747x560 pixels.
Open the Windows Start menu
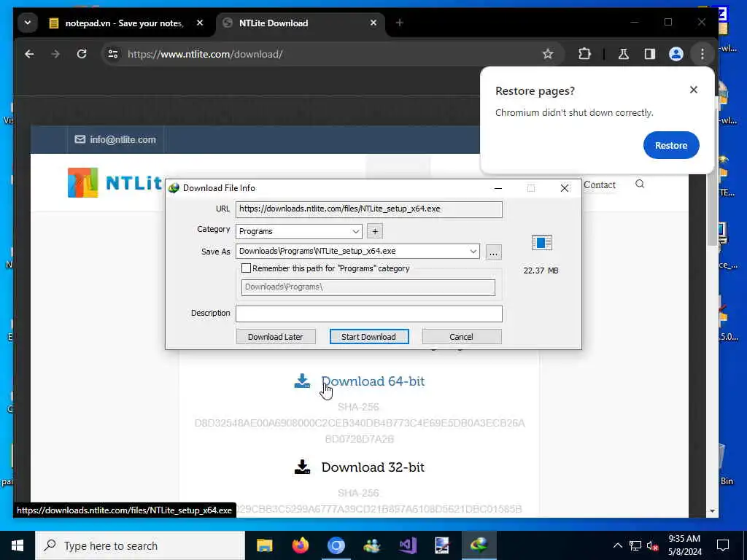(18, 545)
